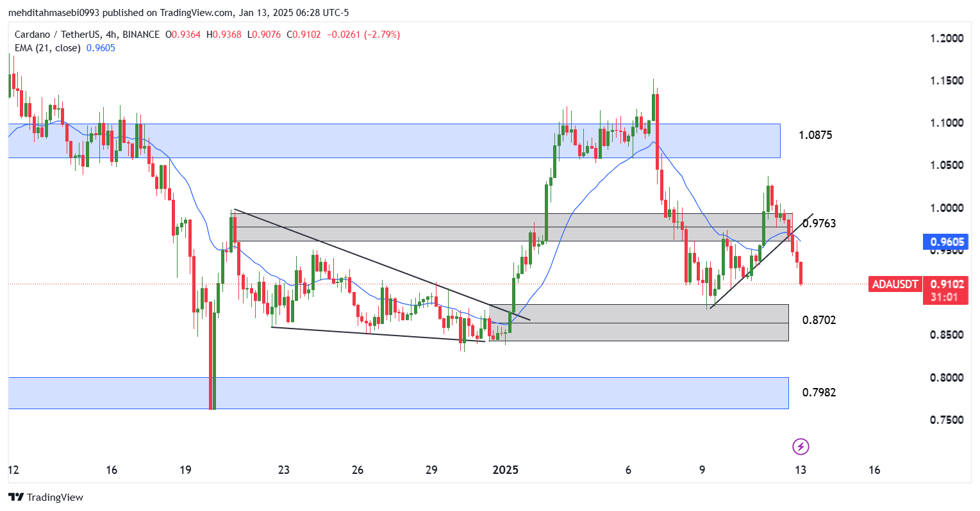Click the EMA value 0.9605 in the legend
Screen dimensions: 980x511
(x=101, y=48)
